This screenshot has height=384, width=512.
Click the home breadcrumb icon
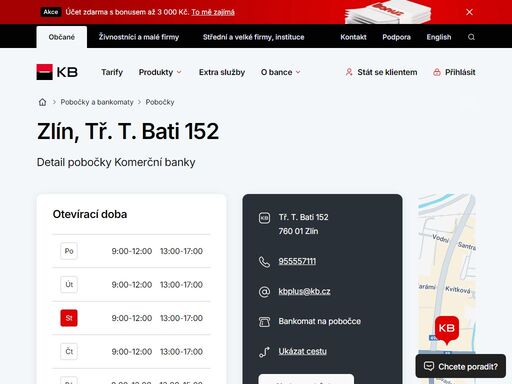click(42, 102)
